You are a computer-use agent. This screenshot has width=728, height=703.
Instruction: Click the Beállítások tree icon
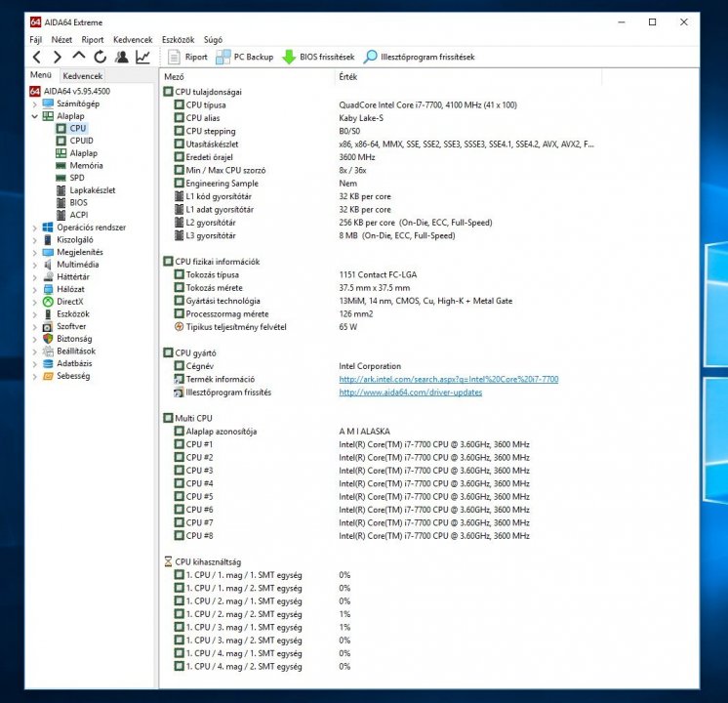pyautogui.click(x=48, y=351)
